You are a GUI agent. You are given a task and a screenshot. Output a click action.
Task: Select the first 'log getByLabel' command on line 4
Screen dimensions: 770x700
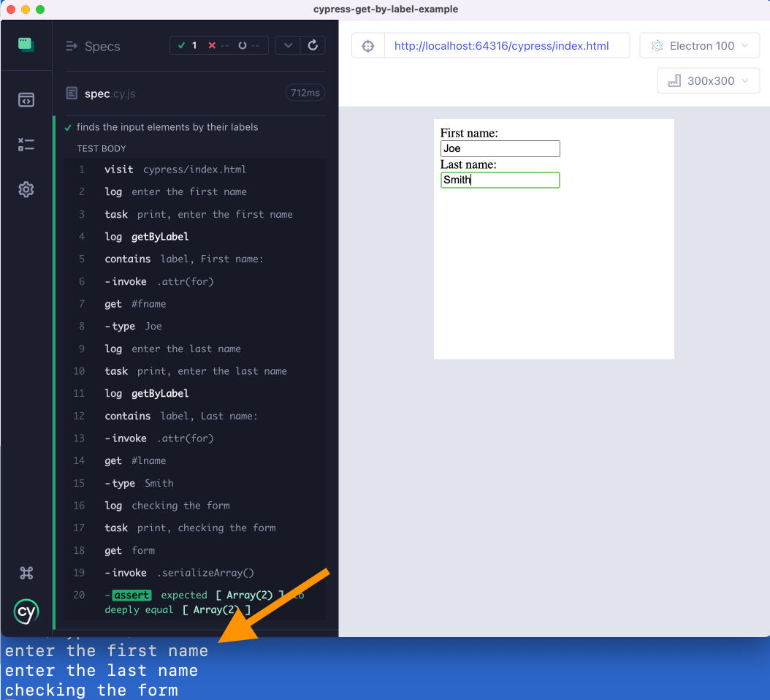[194, 237]
